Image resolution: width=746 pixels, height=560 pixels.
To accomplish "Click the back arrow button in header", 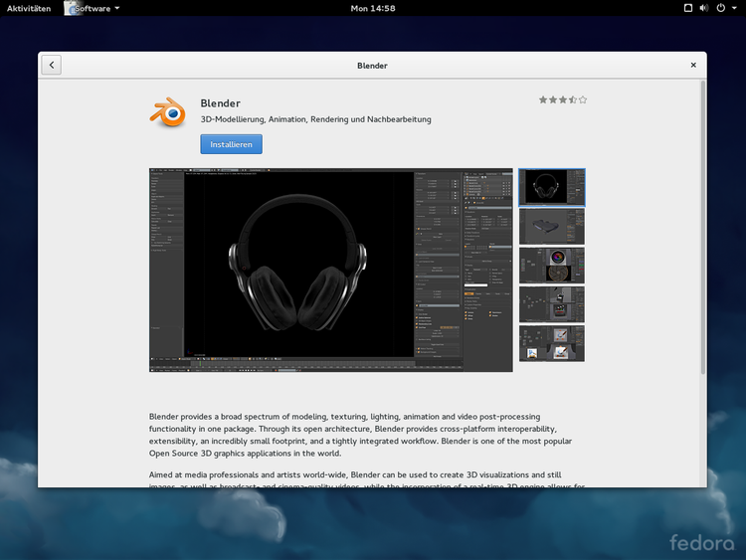I will click(x=52, y=65).
